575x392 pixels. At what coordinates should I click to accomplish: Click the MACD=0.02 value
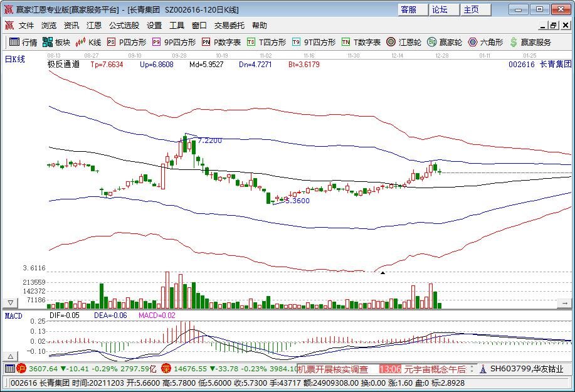157,315
